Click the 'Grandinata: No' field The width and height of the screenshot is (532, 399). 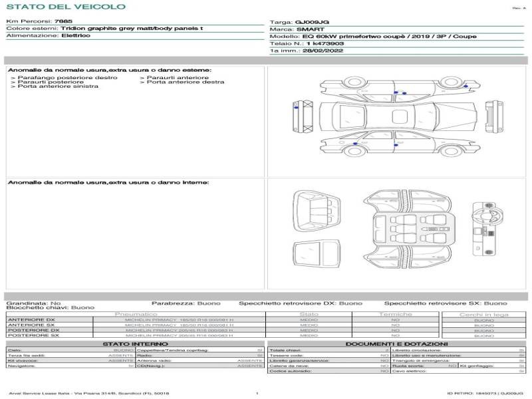pyautogui.click(x=33, y=303)
